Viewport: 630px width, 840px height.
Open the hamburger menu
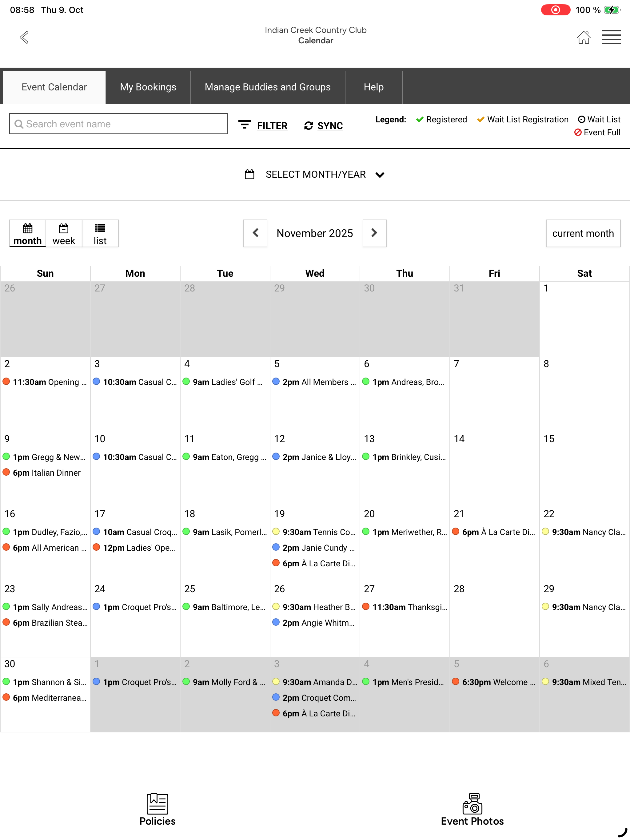(x=611, y=37)
